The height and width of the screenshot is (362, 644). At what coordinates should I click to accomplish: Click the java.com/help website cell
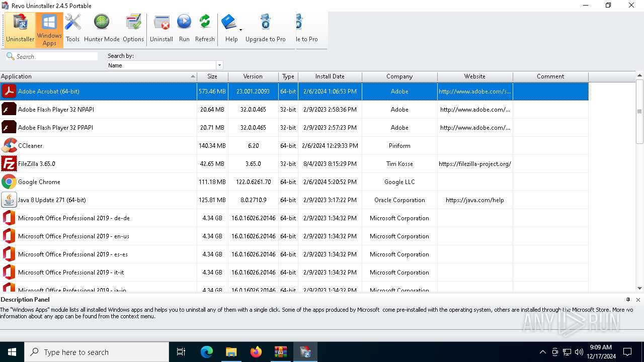pyautogui.click(x=475, y=200)
